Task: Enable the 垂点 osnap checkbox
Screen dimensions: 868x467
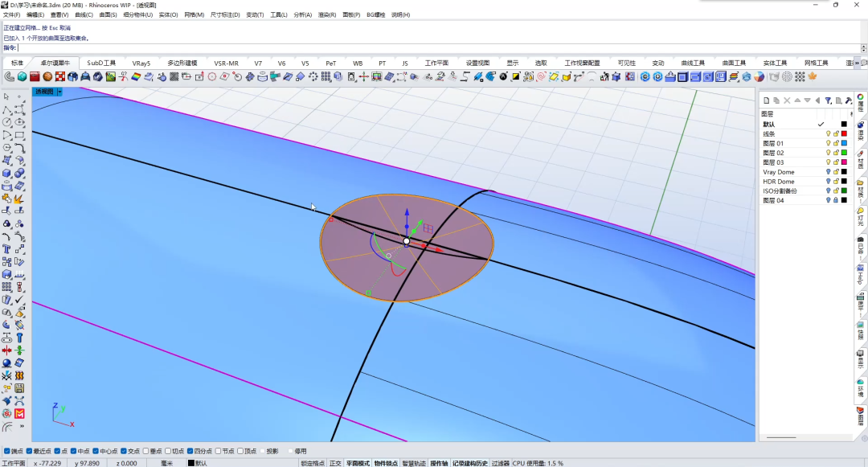Action: tap(146, 451)
